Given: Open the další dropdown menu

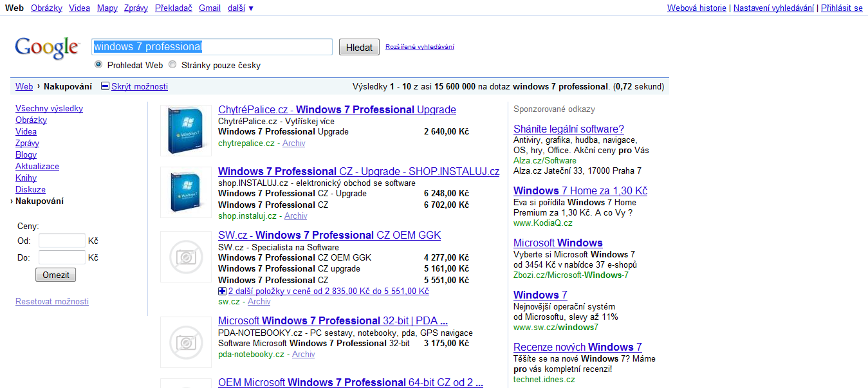Looking at the screenshot, I should coord(241,8).
